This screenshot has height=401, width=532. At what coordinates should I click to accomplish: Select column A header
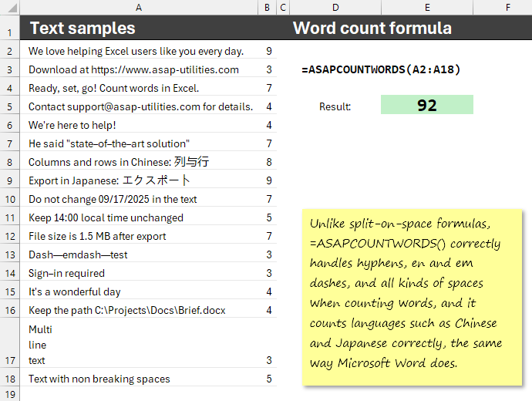tap(139, 7)
